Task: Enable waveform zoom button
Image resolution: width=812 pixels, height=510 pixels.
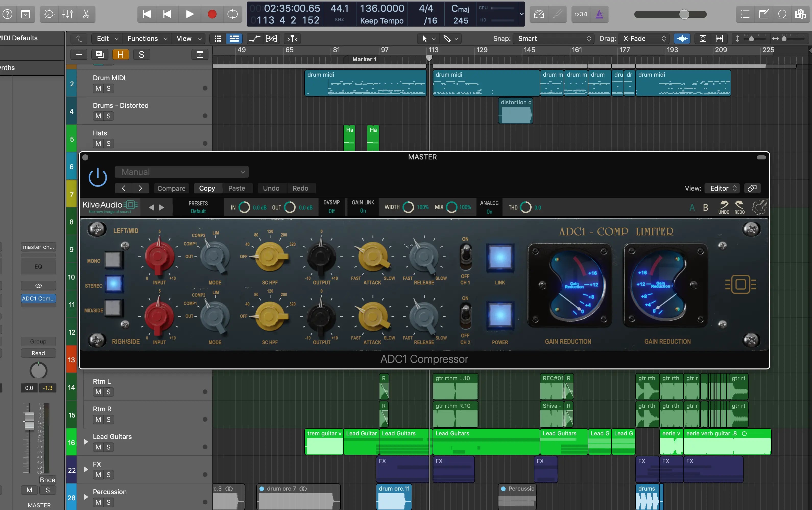Action: click(x=682, y=38)
